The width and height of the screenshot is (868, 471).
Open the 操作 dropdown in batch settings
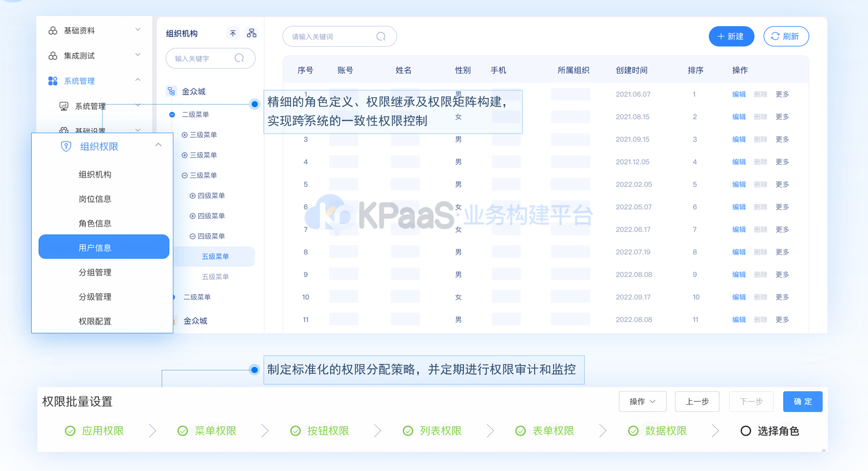pos(642,401)
